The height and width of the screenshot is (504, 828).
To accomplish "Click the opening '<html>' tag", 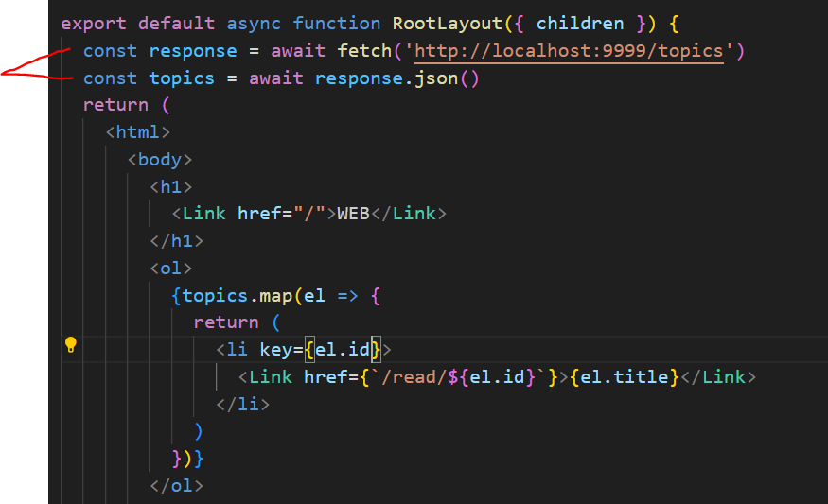I will [x=138, y=132].
